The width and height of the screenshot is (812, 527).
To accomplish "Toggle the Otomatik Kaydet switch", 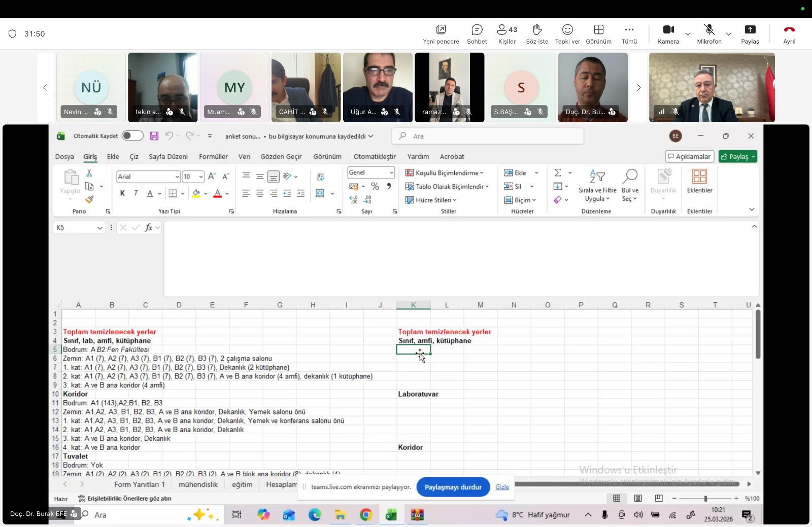I will click(x=132, y=136).
